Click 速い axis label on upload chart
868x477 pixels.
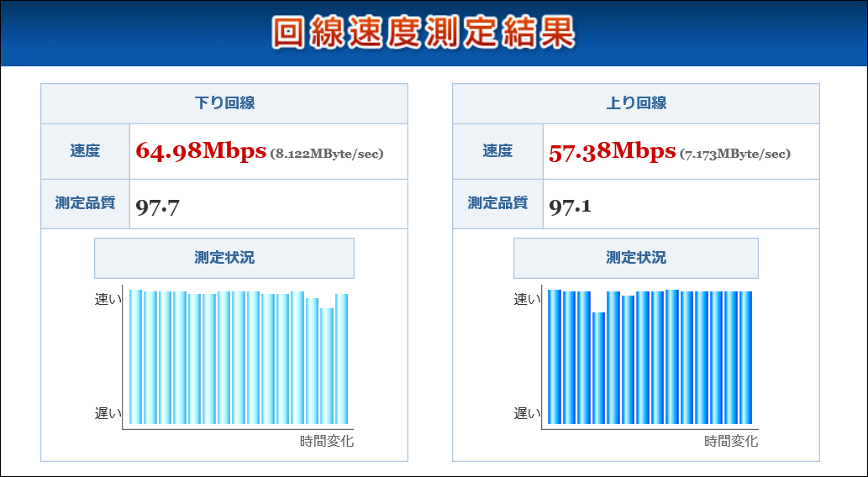tap(527, 300)
